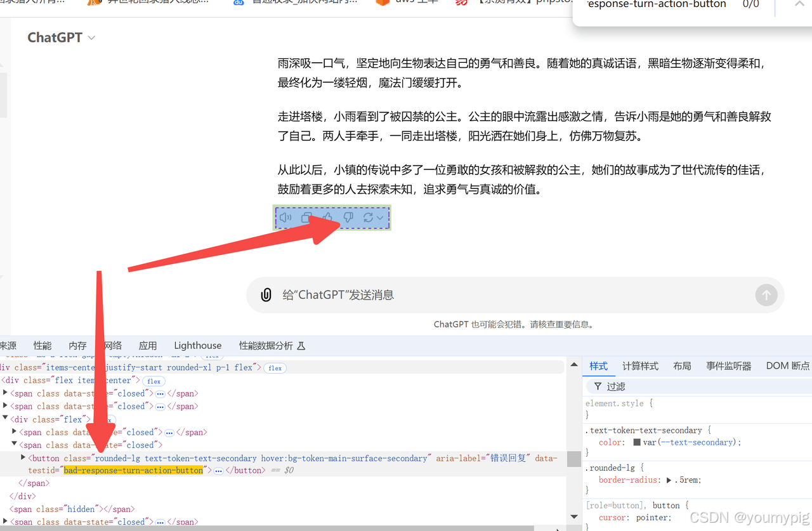
Task: Expand the span after the hidden span
Action: (6, 521)
